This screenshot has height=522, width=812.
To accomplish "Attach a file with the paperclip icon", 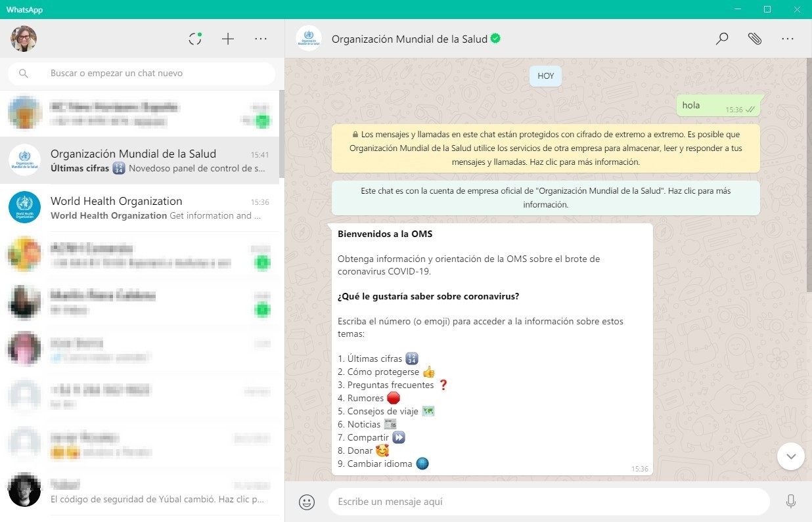I will (x=755, y=39).
